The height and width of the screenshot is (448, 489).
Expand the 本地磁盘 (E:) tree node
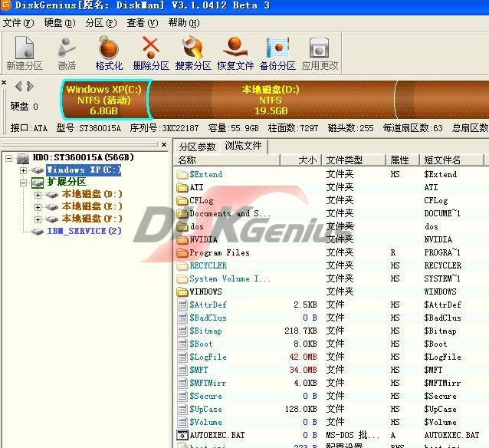pos(38,207)
